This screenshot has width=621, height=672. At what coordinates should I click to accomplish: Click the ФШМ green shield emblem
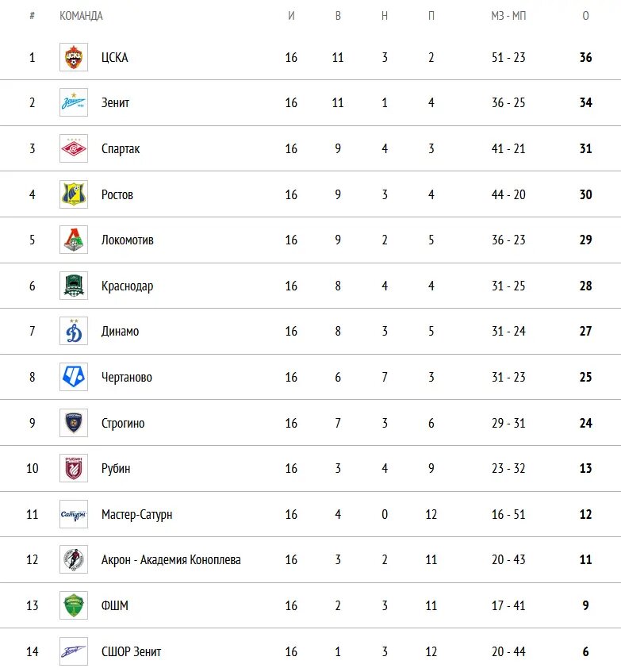[x=74, y=605]
